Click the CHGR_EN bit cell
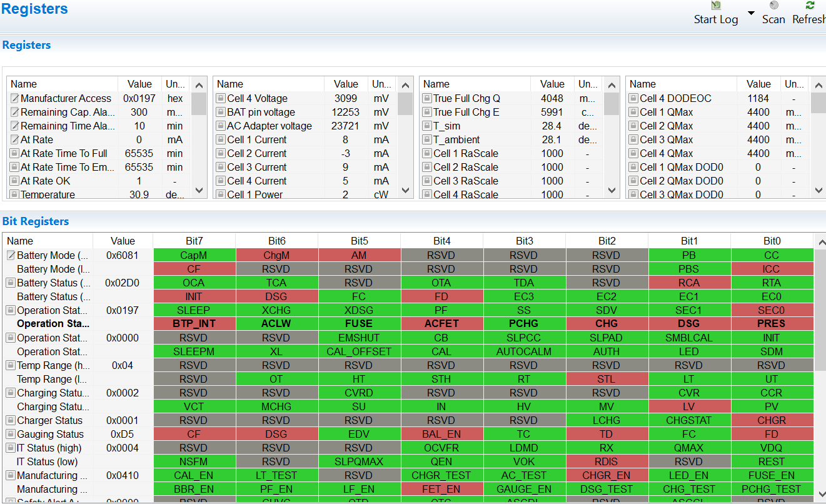Viewport: 826px width, 504px height. coord(607,475)
